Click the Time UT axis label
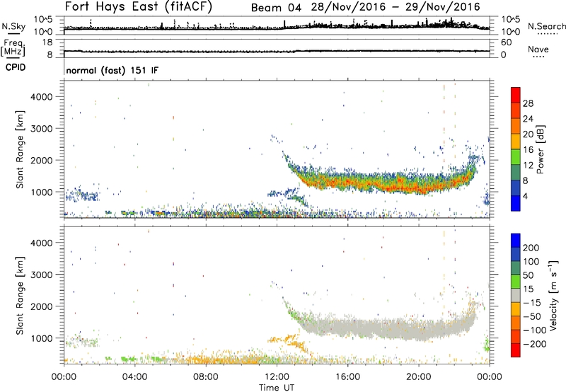 (277, 388)
